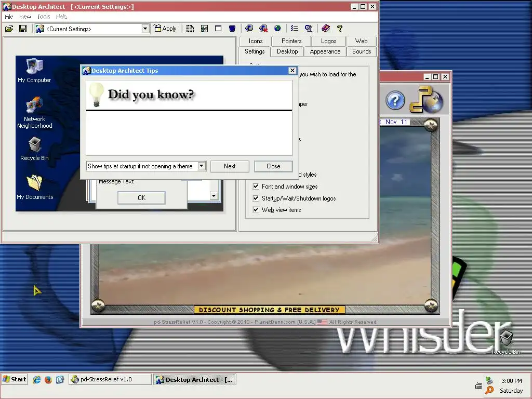Switch to the Web tab

click(x=362, y=41)
